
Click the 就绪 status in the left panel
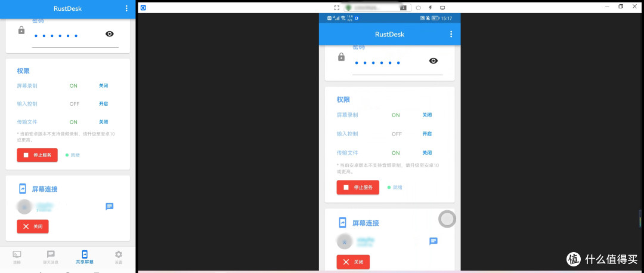click(73, 155)
